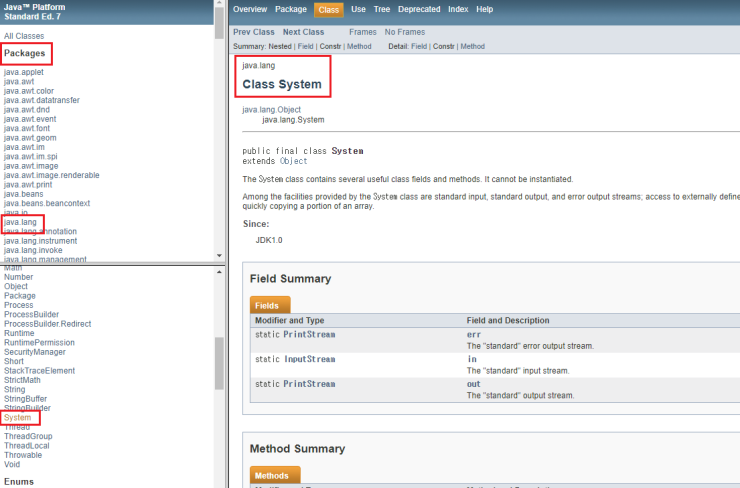This screenshot has height=488, width=740.
Task: Open the Process class
Action: tap(18, 305)
